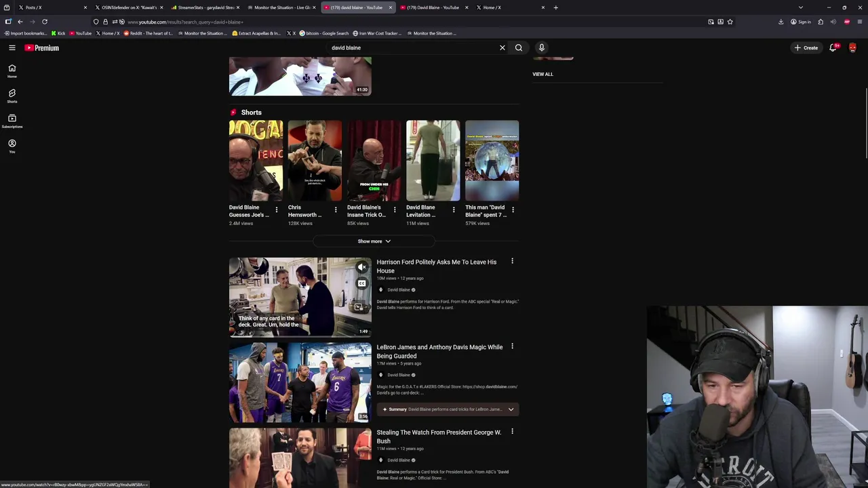Open bitcoin Google Search bookmark

point(323,33)
